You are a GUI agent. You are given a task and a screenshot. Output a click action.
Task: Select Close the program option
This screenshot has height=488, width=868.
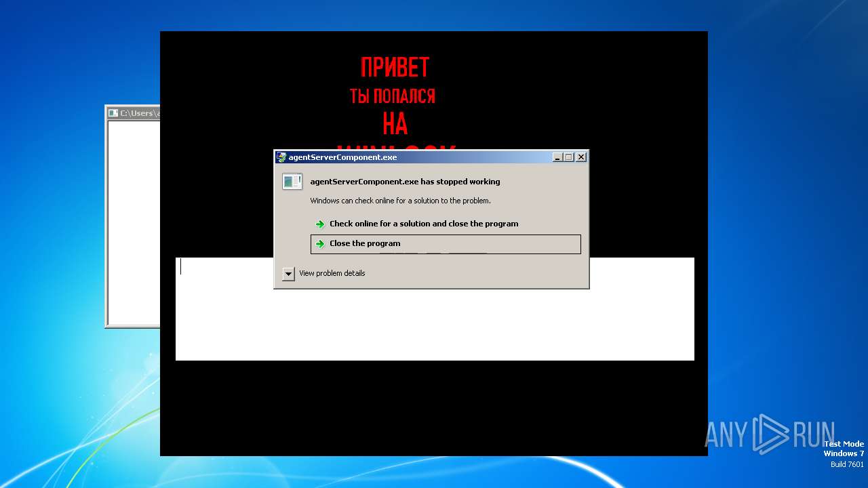pos(446,244)
